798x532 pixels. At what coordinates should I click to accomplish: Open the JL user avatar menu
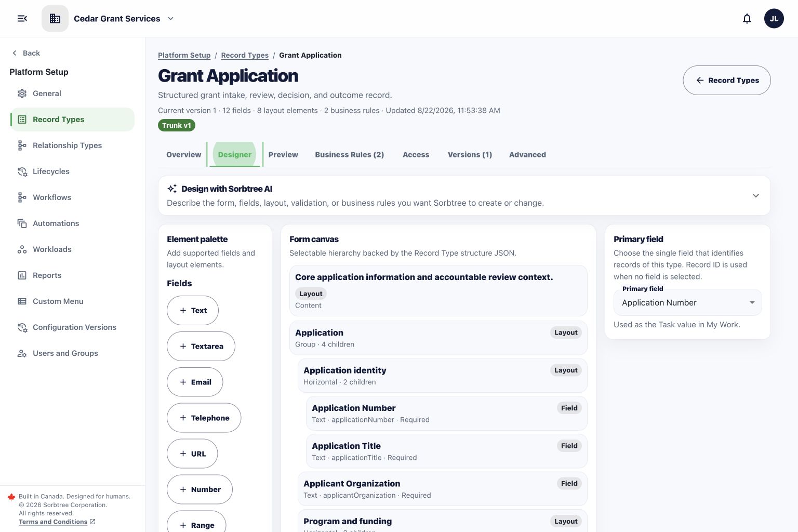774,19
